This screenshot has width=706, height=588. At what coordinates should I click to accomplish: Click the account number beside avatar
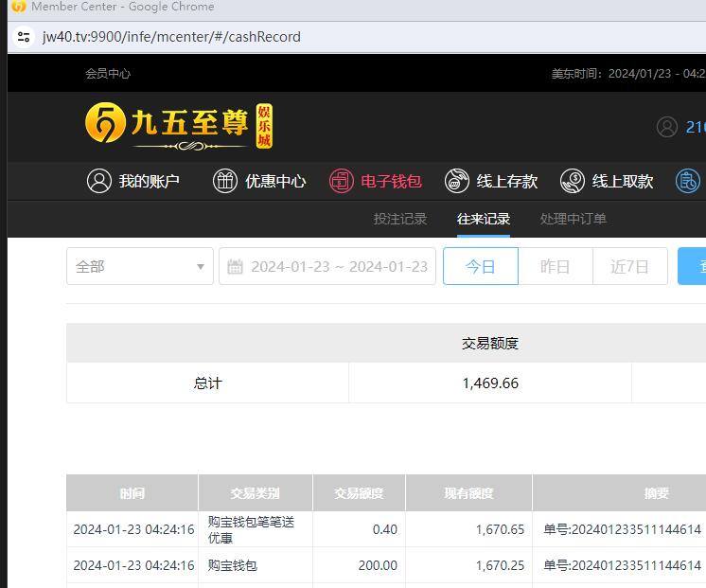pyautogui.click(x=696, y=127)
